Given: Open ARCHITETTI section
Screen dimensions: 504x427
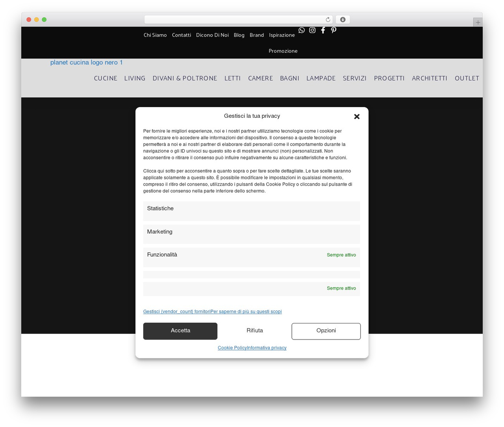Looking at the screenshot, I should coord(429,78).
